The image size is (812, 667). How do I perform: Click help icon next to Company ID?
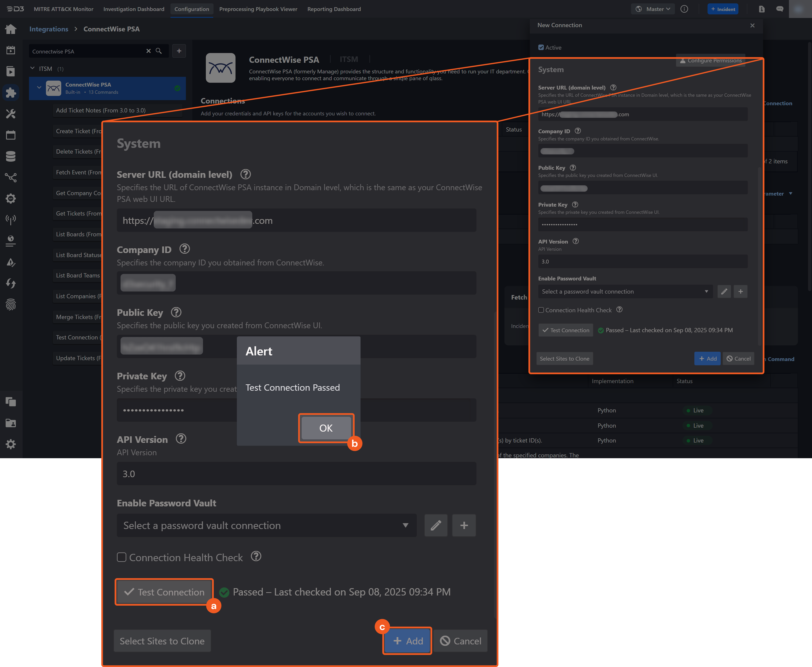click(185, 249)
